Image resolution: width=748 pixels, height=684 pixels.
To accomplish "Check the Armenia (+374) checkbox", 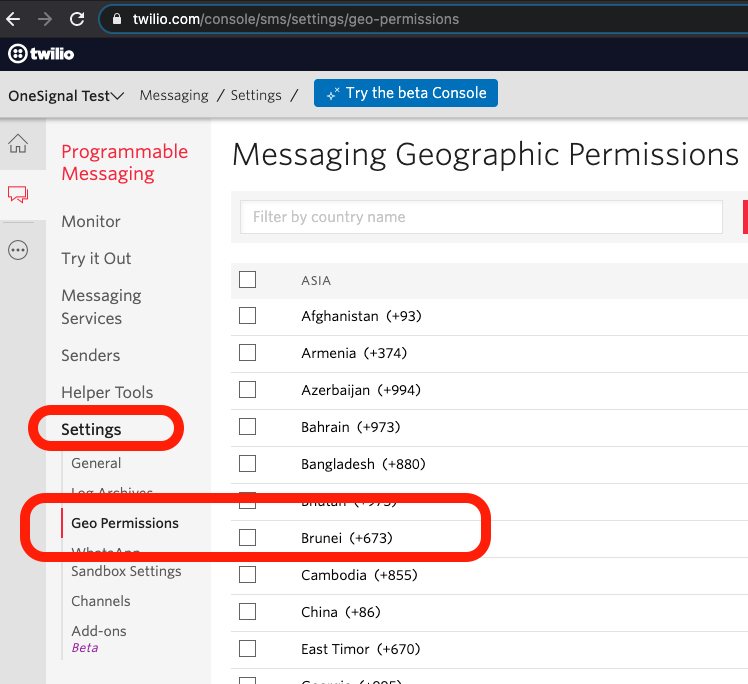I will point(248,353).
